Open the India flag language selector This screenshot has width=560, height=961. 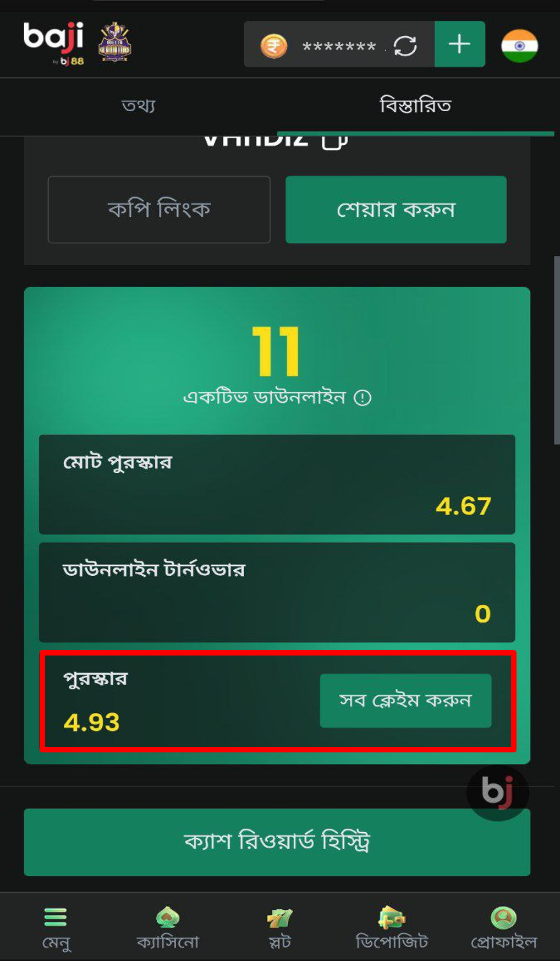[519, 46]
